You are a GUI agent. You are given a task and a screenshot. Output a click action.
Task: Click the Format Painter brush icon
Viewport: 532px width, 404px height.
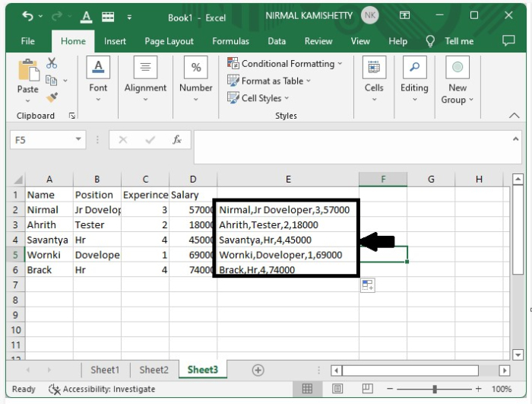pyautogui.click(x=52, y=97)
